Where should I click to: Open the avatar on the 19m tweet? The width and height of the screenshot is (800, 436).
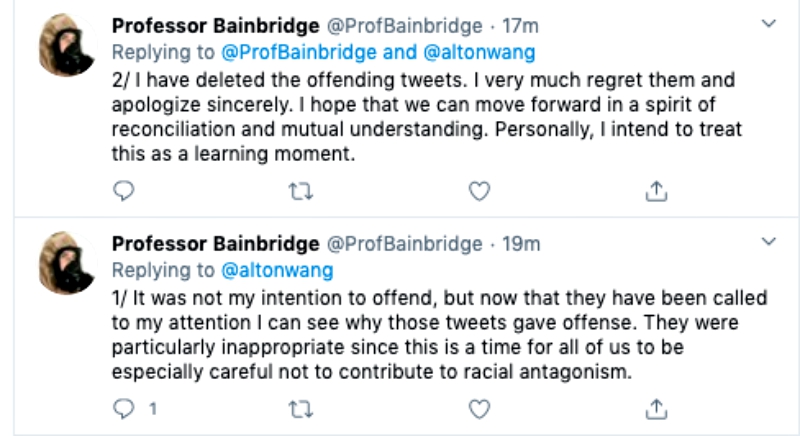click(x=66, y=265)
